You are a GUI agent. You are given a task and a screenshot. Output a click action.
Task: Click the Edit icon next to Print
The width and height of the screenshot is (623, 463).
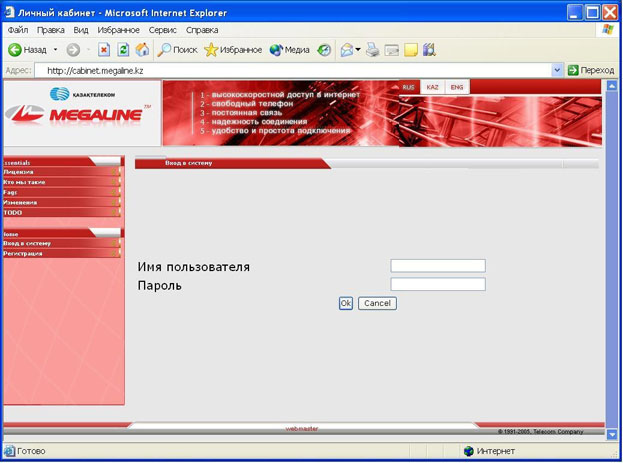coord(392,50)
